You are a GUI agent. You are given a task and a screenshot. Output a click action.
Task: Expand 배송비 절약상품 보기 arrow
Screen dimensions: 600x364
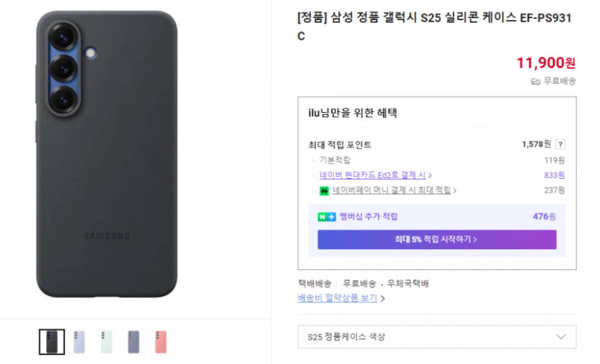pos(383,299)
